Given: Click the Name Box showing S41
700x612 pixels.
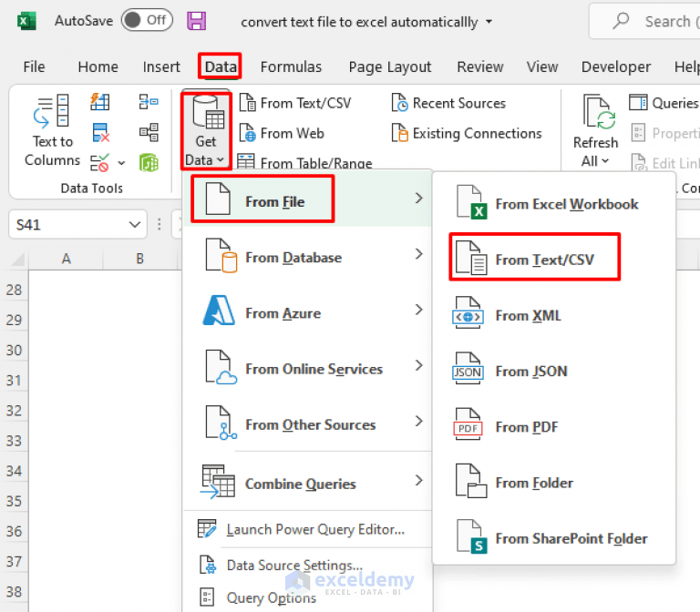Looking at the screenshot, I should 69,224.
